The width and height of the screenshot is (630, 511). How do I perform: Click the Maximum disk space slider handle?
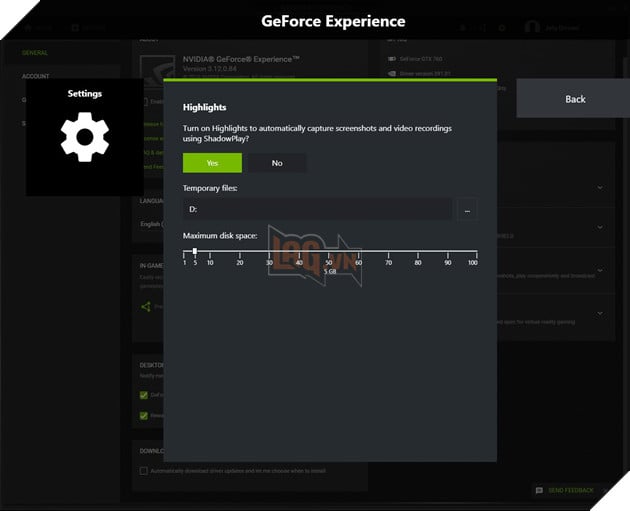[195, 251]
